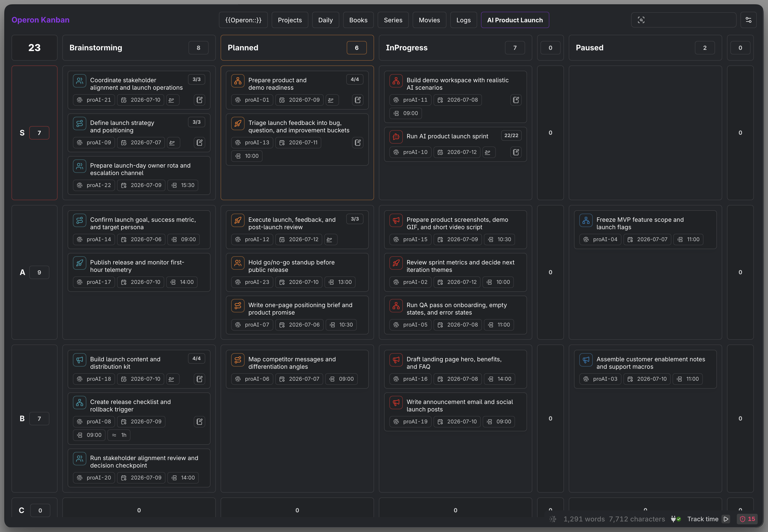
Task: Open note icon on Define launch strategy card
Action: click(199, 143)
